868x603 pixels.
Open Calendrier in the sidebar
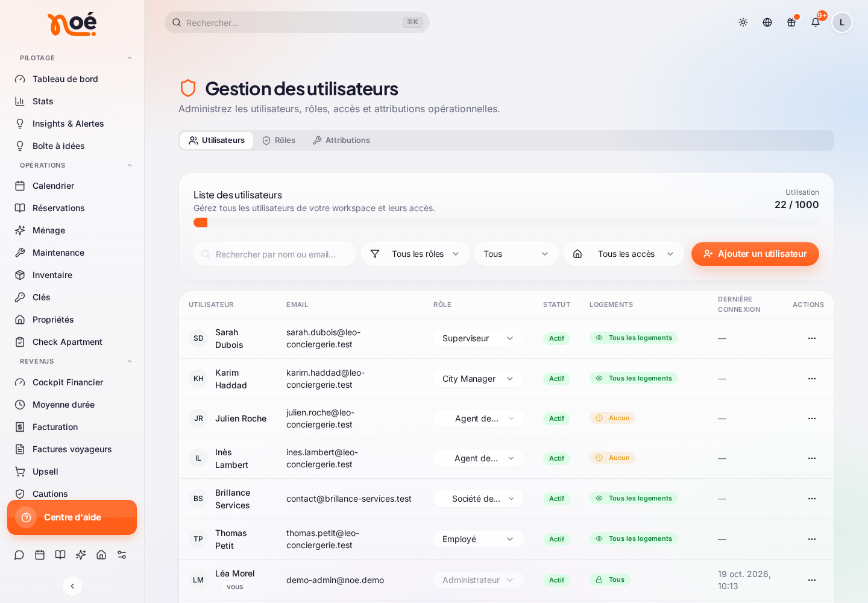(72, 186)
